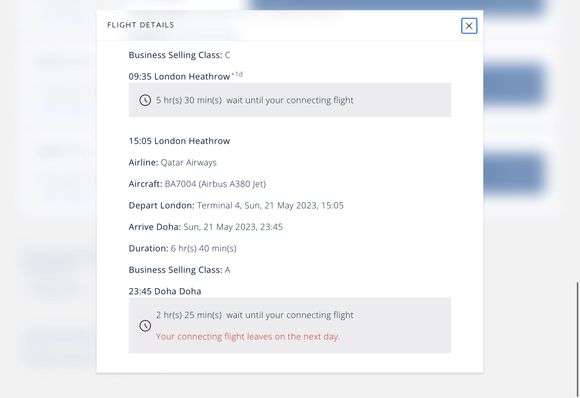This screenshot has width=580, height=398.
Task: Click the Duration 6 hr(s) 40 min(s) line
Action: click(182, 248)
